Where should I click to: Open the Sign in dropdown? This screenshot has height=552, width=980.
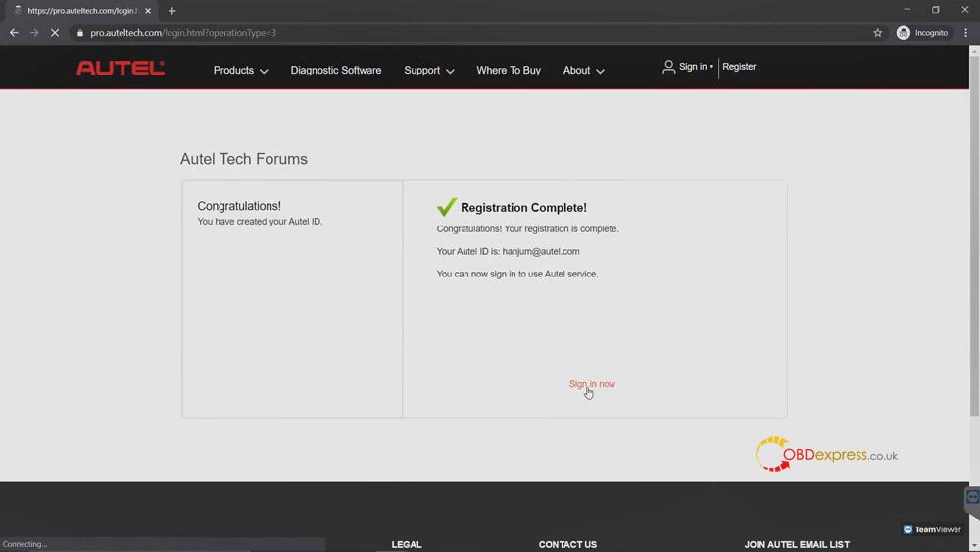pos(696,67)
